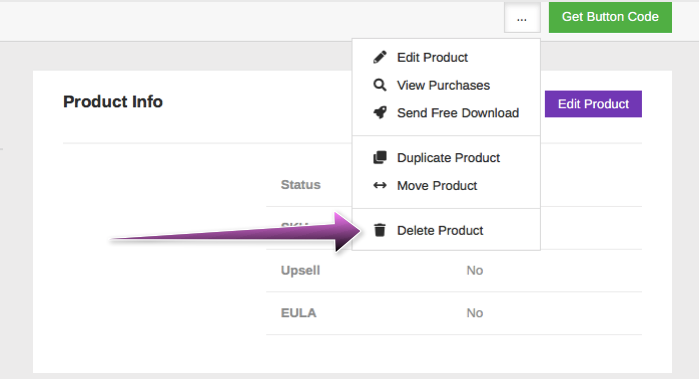Click the duplicate icon beside Duplicate Product
Viewport: 699px width, 379px height.
click(380, 157)
